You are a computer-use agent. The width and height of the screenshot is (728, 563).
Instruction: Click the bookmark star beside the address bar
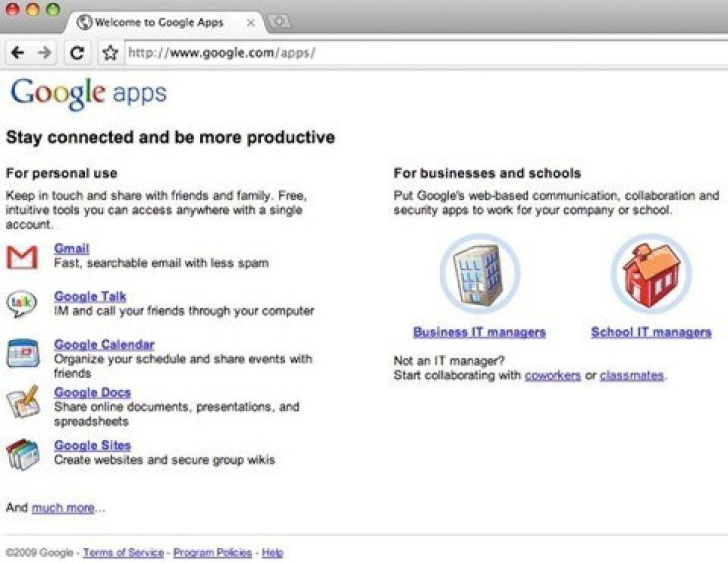click(x=110, y=53)
